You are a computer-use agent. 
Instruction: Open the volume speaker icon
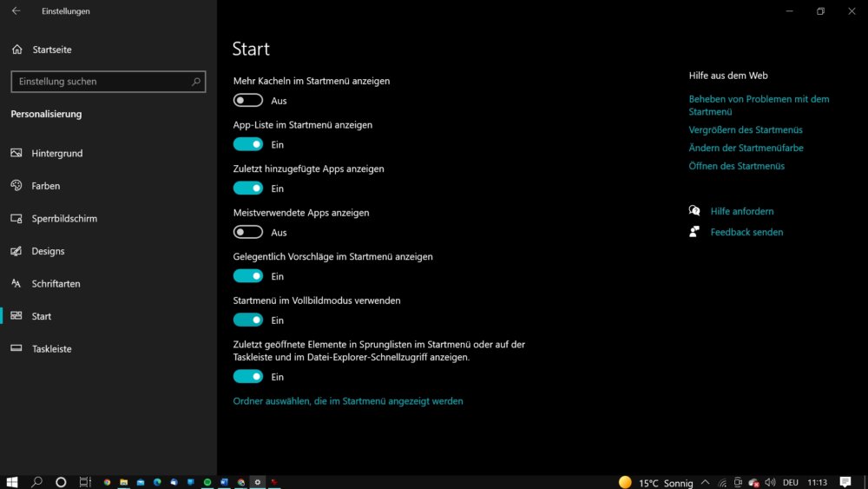coord(770,483)
